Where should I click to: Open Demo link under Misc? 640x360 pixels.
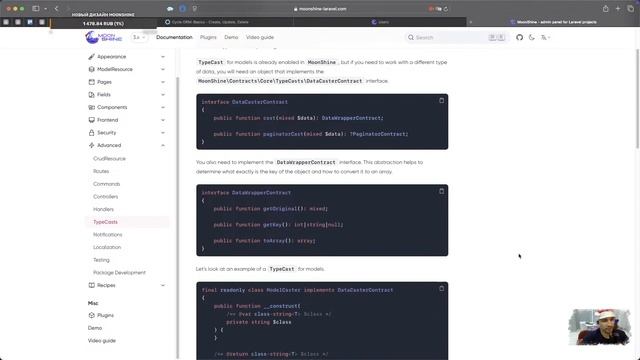coord(95,328)
